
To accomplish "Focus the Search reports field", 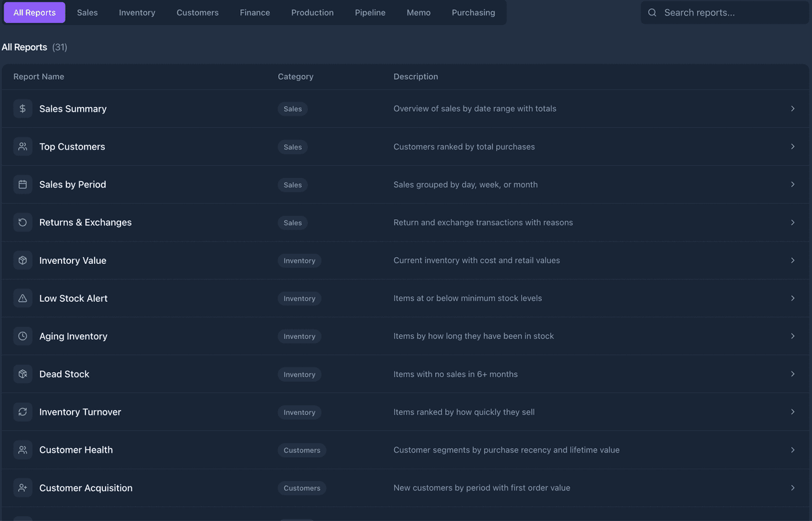I will point(725,12).
